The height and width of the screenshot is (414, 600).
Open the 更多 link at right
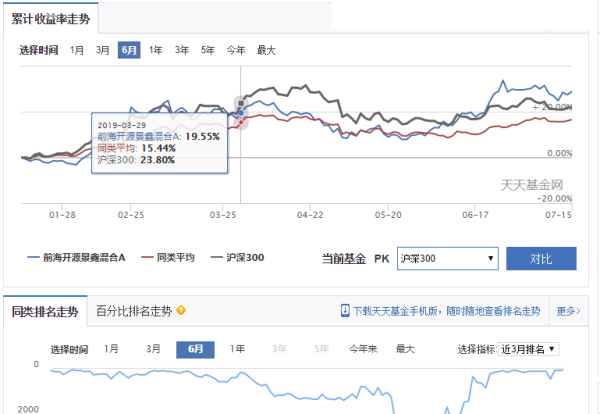[566, 311]
